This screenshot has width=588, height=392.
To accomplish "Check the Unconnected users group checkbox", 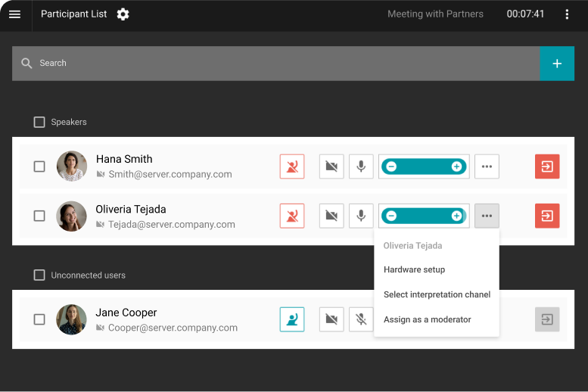I will (39, 275).
